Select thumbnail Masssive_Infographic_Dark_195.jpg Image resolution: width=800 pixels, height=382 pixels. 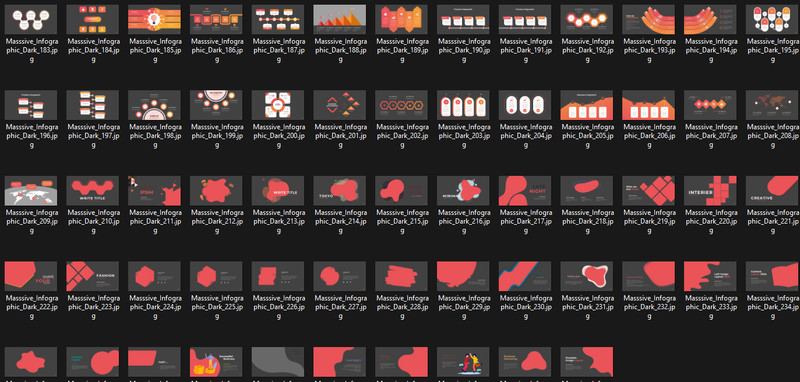(x=771, y=20)
